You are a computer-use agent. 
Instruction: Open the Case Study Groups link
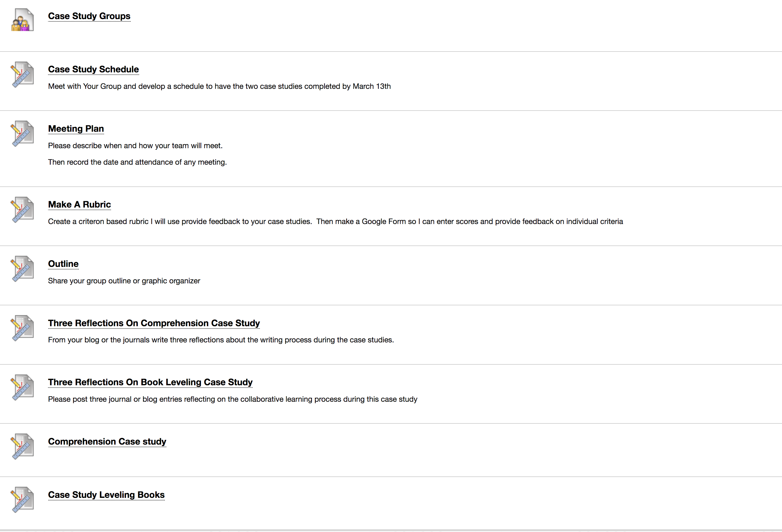(89, 16)
